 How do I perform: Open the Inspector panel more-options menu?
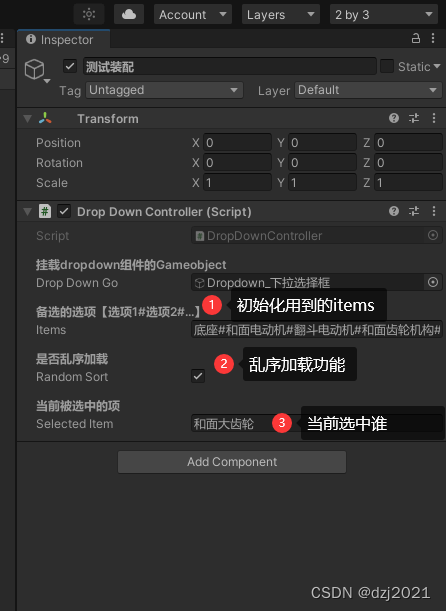click(433, 39)
